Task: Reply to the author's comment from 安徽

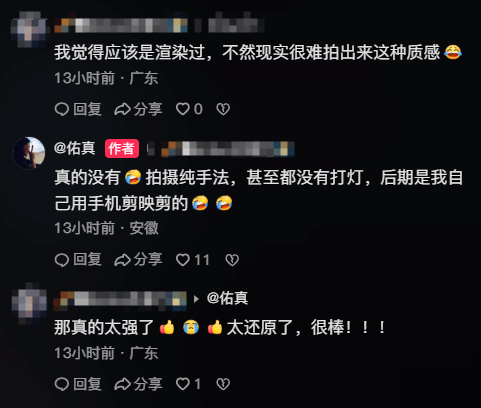Action: coord(78,260)
